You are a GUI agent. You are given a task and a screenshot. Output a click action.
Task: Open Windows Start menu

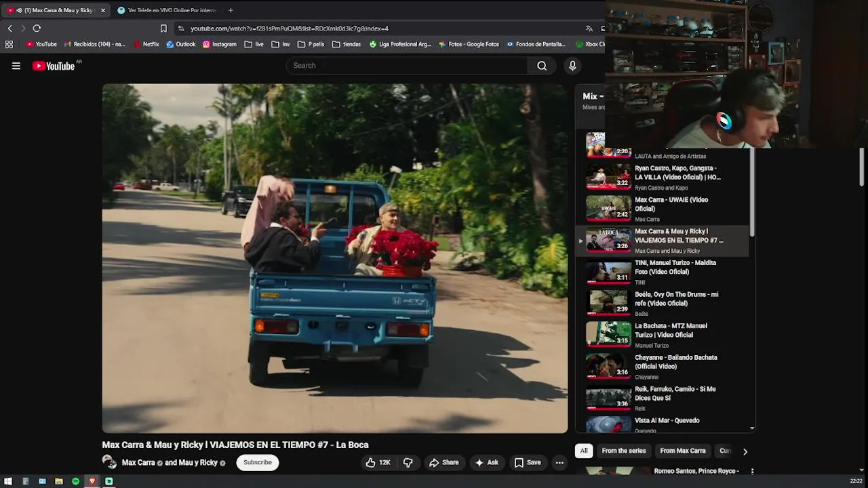[x=8, y=481]
